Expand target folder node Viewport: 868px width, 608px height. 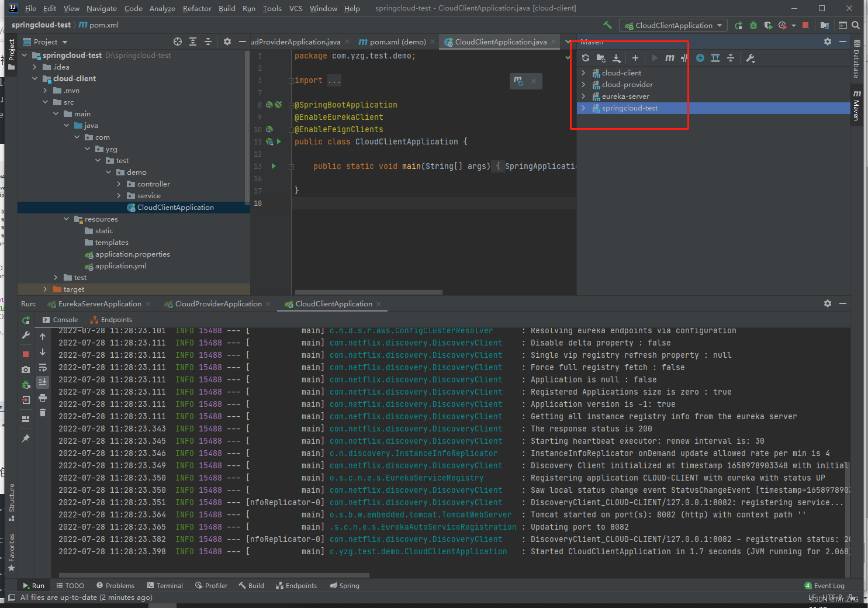coord(46,289)
